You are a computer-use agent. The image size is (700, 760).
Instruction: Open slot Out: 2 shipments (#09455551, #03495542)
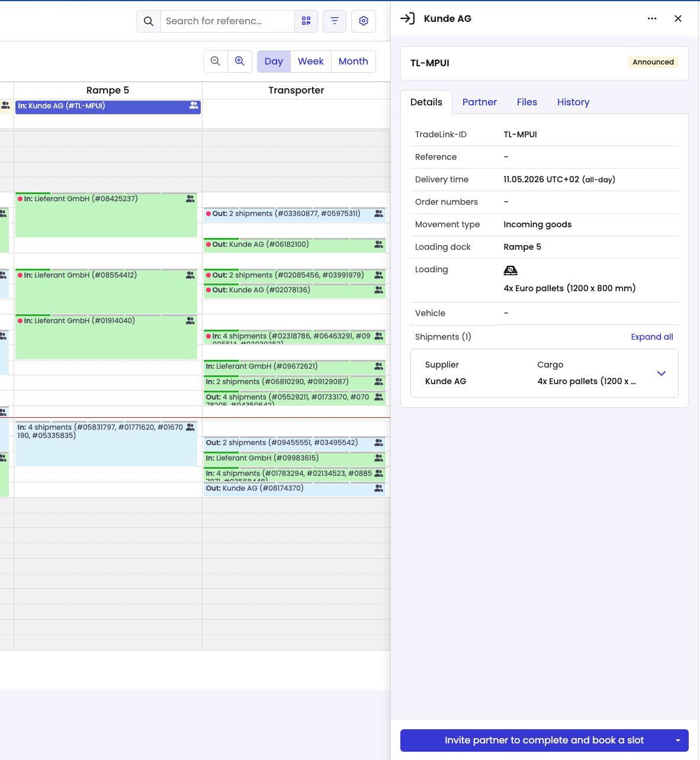[x=295, y=444]
